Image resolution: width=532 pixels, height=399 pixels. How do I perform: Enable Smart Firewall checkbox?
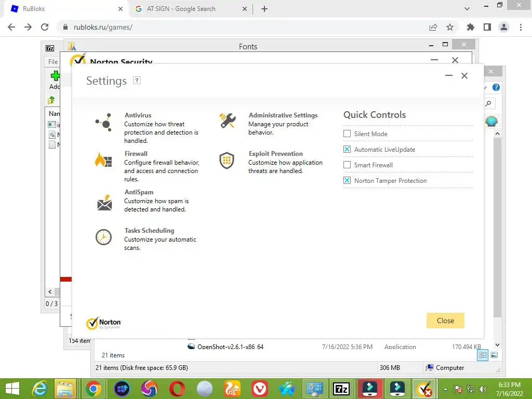pyautogui.click(x=347, y=165)
